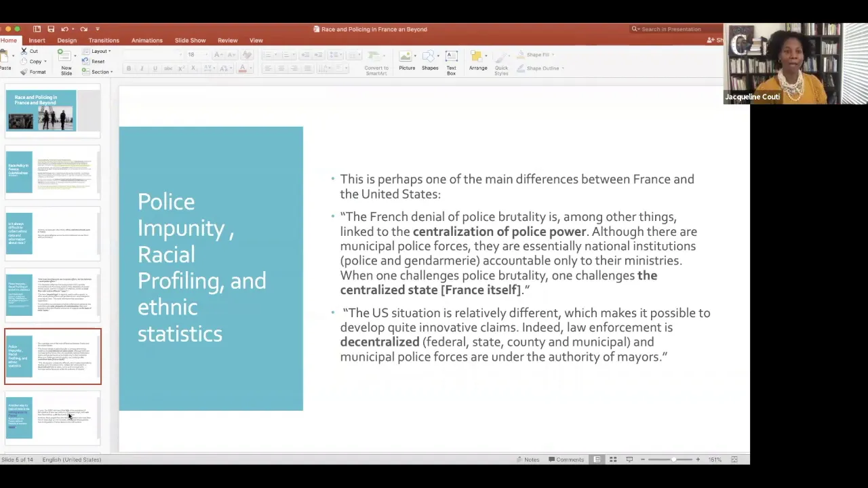The height and width of the screenshot is (488, 868).
Task: Toggle Italic formatting
Action: click(x=142, y=68)
